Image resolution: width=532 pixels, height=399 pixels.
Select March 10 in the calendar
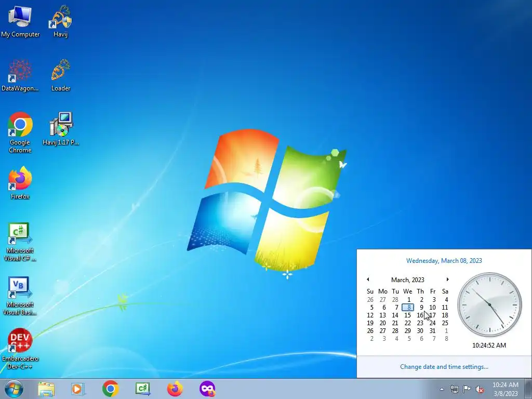[433, 308]
